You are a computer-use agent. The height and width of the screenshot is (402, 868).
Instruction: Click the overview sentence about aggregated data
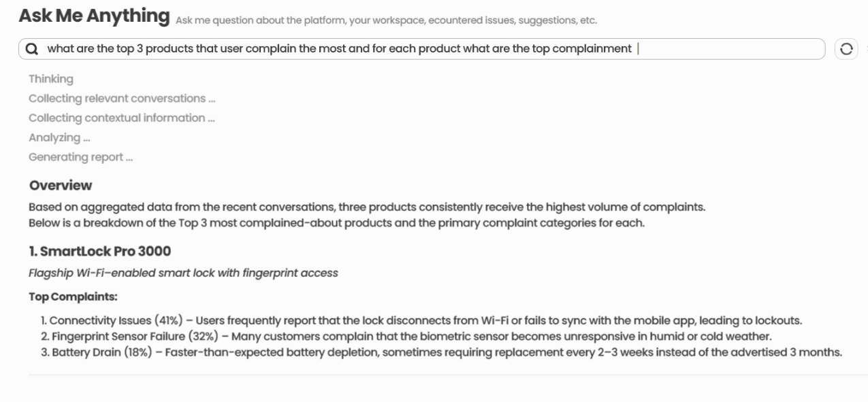coord(367,207)
